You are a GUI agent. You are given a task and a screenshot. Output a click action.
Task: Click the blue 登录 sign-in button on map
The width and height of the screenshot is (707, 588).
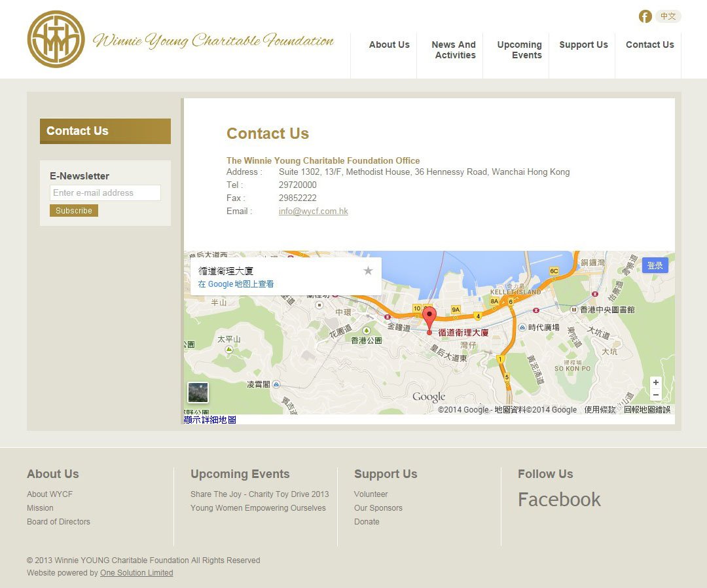pyautogui.click(x=655, y=265)
